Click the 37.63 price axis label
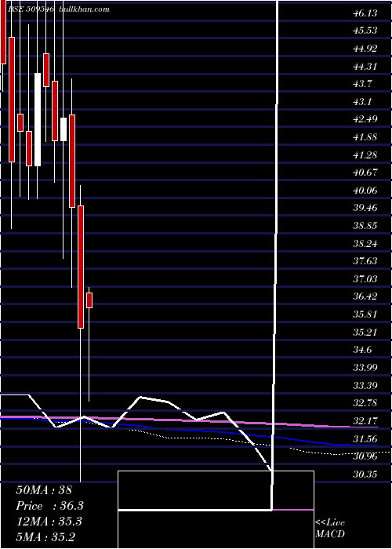The width and height of the screenshot is (392, 549). (x=365, y=261)
